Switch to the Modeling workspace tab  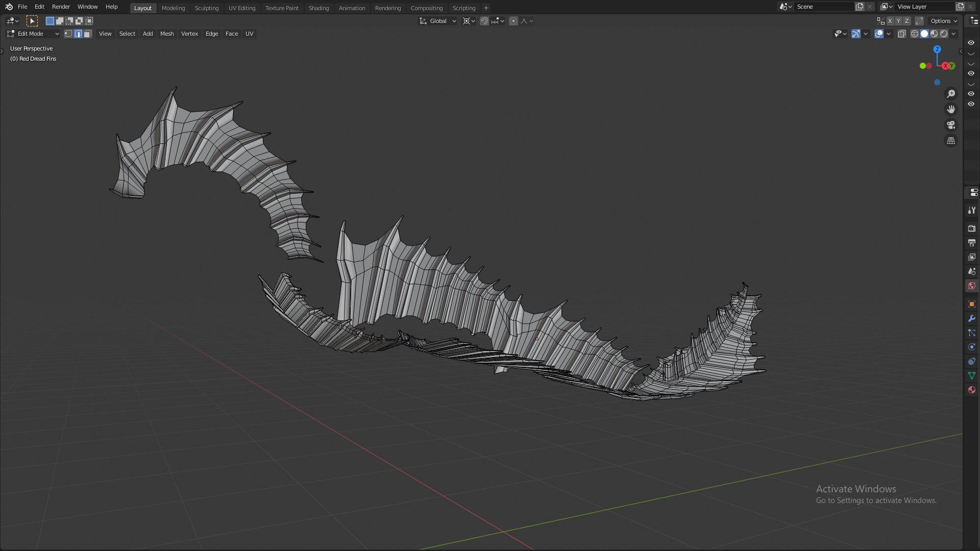pos(173,8)
